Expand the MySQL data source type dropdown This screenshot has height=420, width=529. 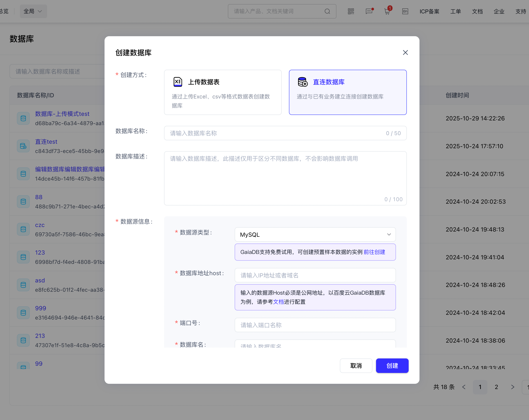pos(315,234)
